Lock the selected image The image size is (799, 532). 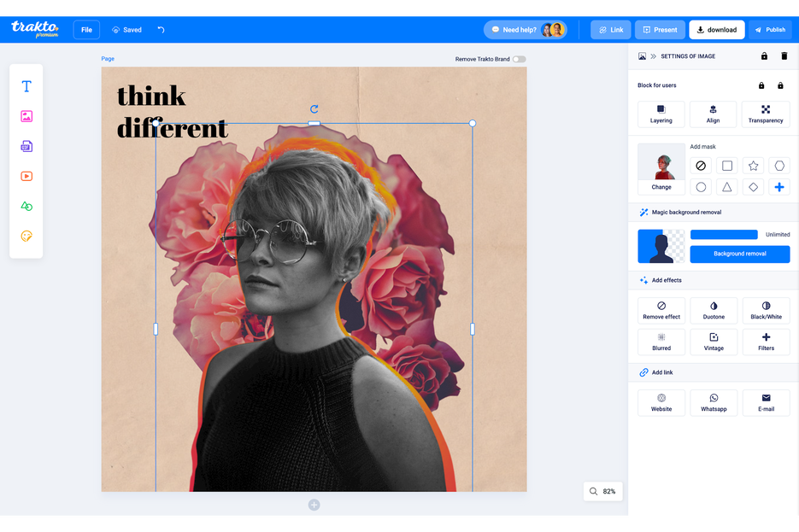click(764, 56)
